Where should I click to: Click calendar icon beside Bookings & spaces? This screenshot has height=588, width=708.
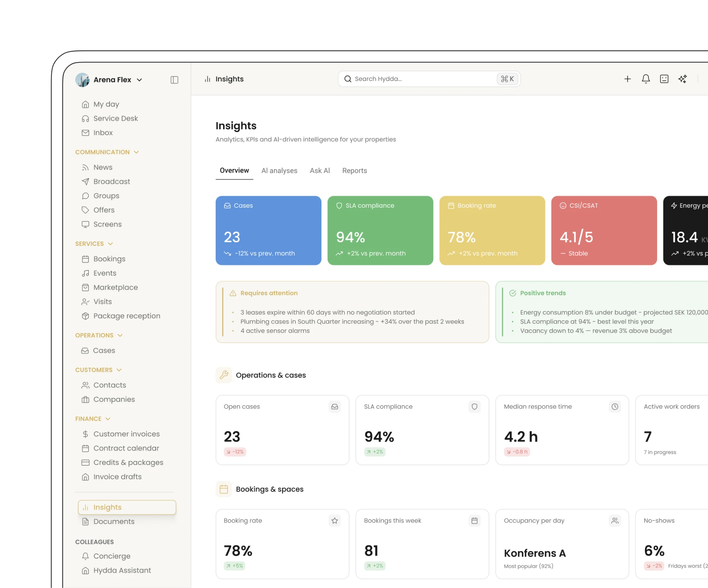(x=224, y=489)
